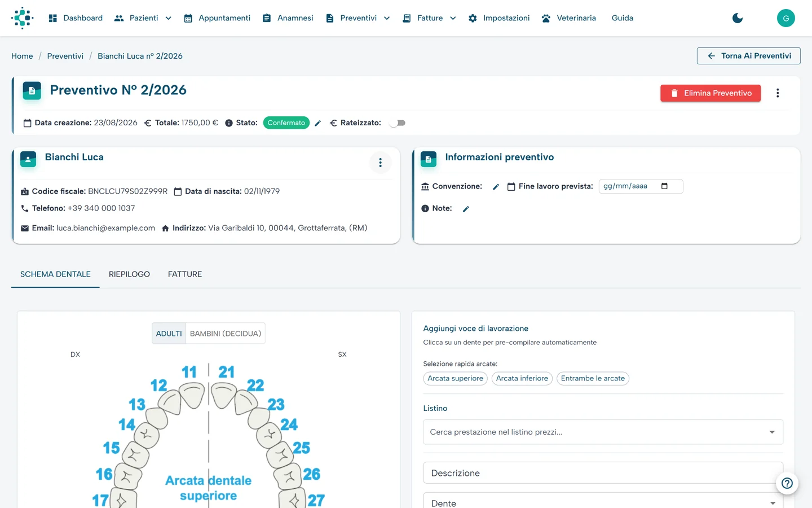
Task: Expand the Pazienti dropdown menu
Action: coord(143,18)
